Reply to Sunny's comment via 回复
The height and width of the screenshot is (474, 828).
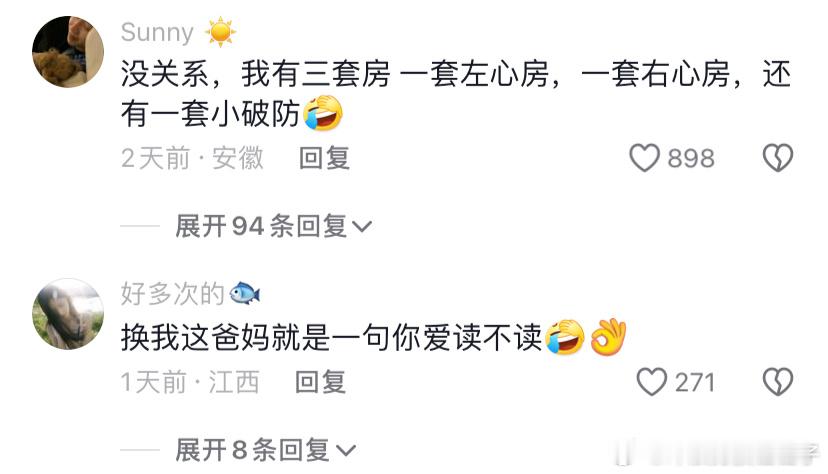pos(324,158)
